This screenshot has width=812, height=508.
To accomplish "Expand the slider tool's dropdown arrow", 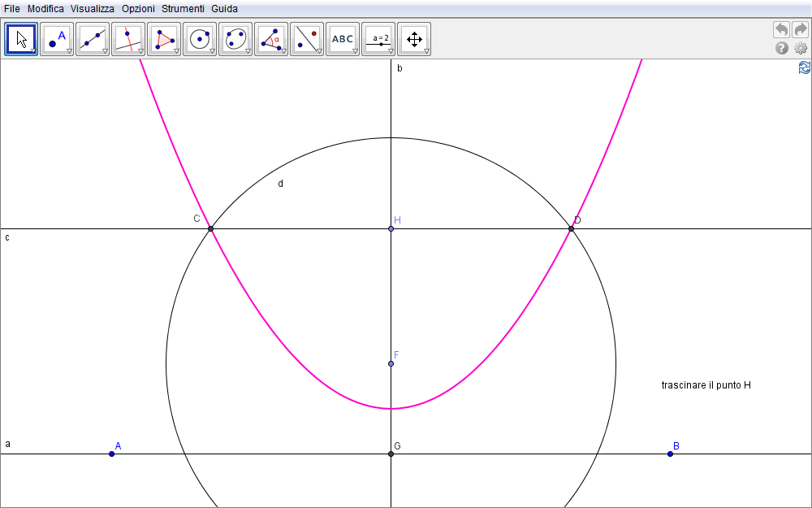I will tap(391, 51).
